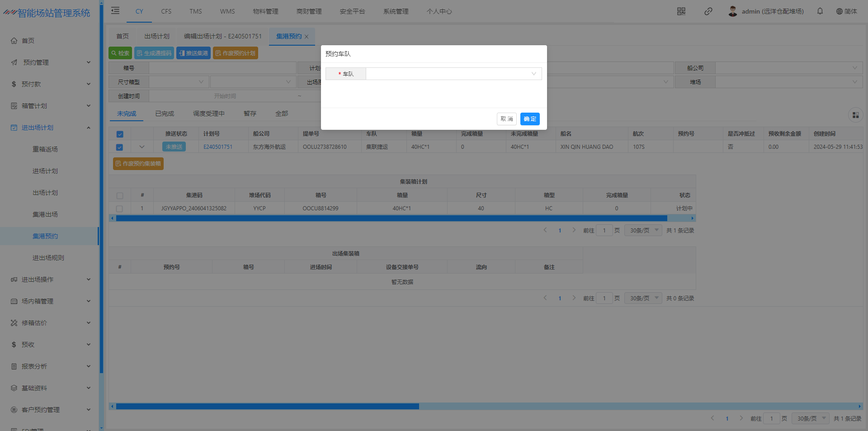Open plan number link E240501751
Screen dimensions: 868x431
(218, 147)
